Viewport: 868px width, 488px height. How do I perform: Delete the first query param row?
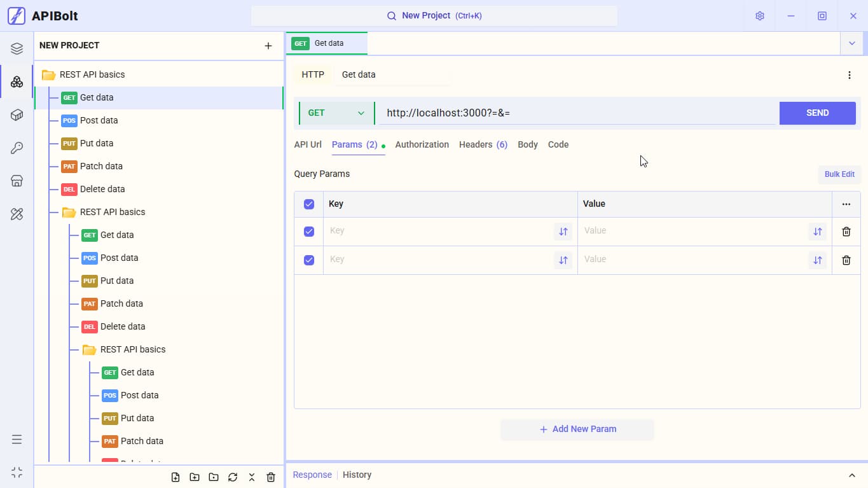point(846,232)
